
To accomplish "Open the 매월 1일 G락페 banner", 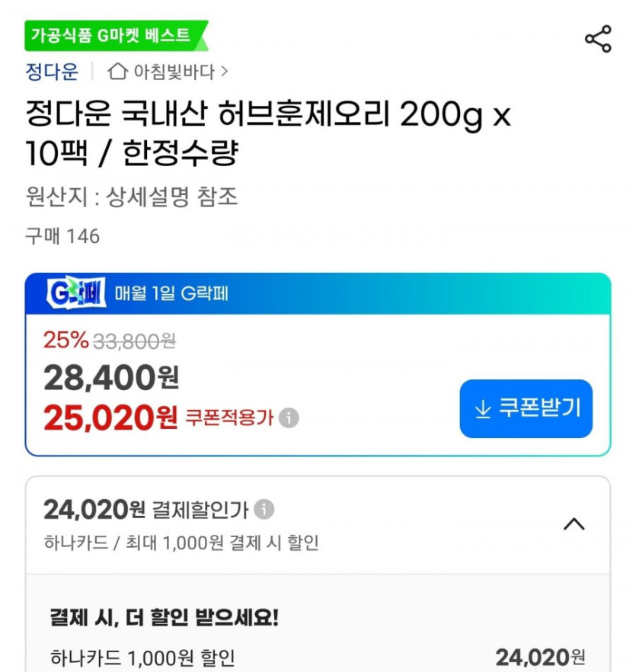I will click(172, 293).
